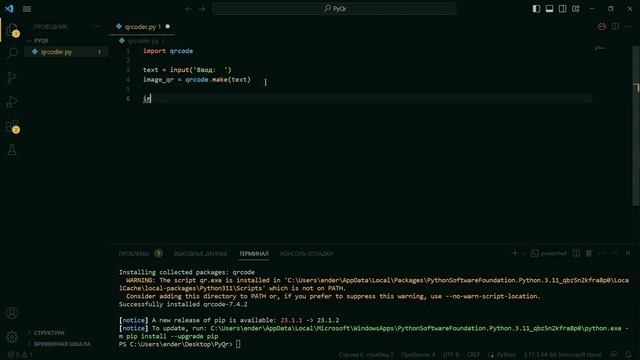
Task: Click the line with input('Ввод: ')
Action: click(187, 70)
